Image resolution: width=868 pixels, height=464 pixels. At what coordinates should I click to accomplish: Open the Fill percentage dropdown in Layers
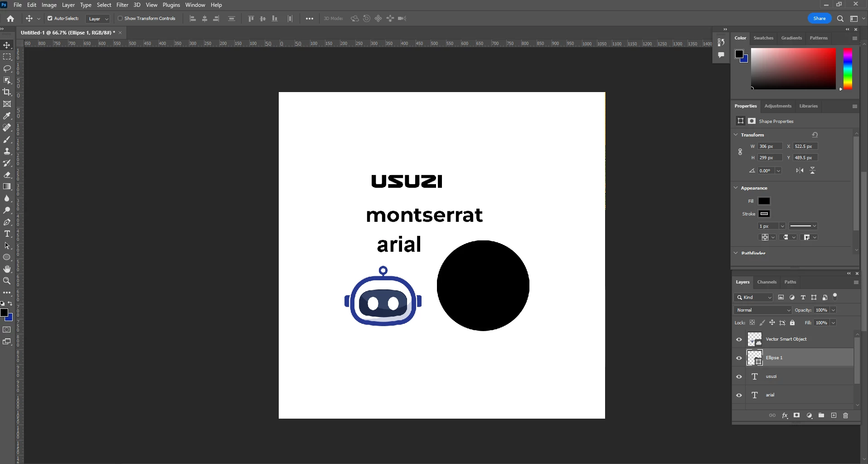pos(833,323)
